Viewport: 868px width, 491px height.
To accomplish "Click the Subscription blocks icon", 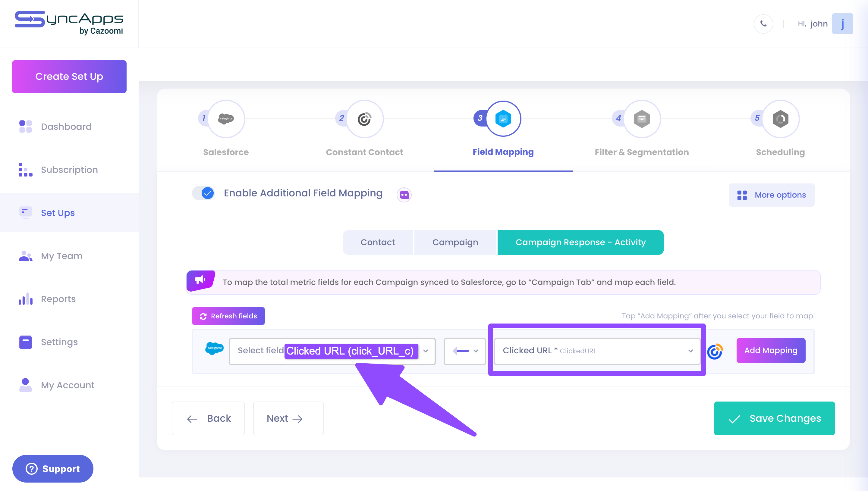I will 26,170.
